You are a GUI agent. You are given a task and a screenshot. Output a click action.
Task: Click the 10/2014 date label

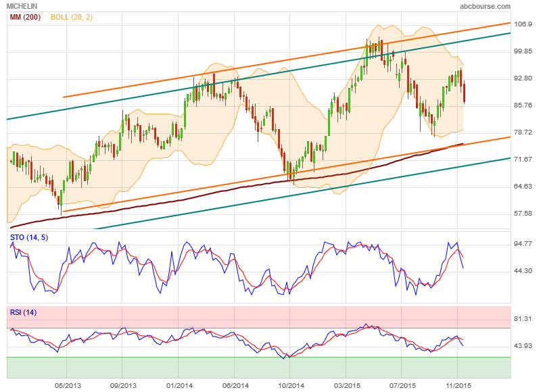[x=291, y=385]
